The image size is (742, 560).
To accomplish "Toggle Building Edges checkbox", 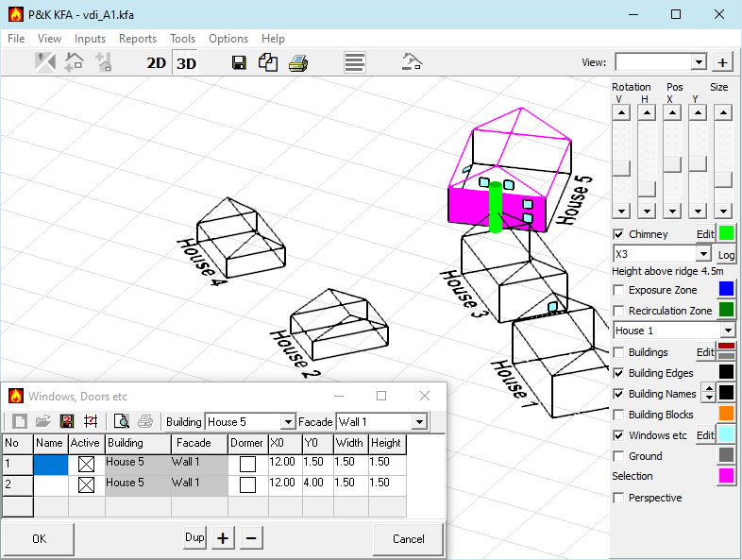I will [x=618, y=373].
